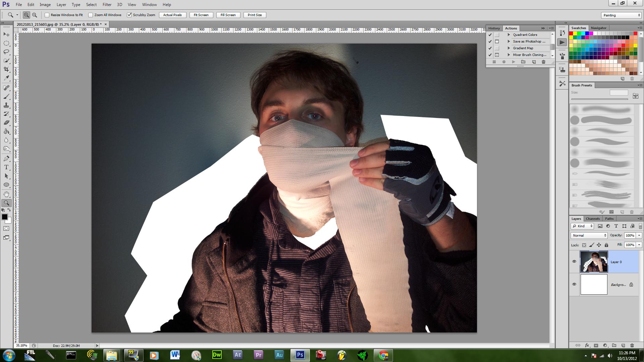Open the Painting workspace dropdown
644x362 pixels.
point(621,15)
